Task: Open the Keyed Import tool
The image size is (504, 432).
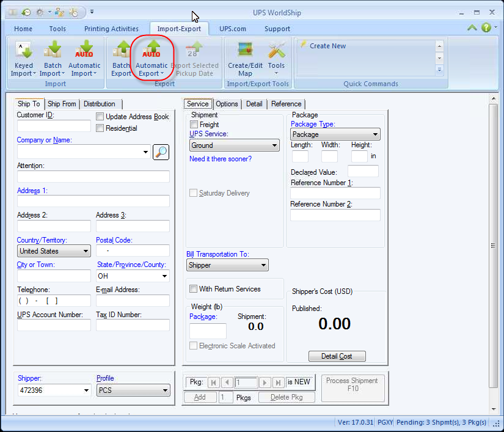Action: click(x=23, y=59)
